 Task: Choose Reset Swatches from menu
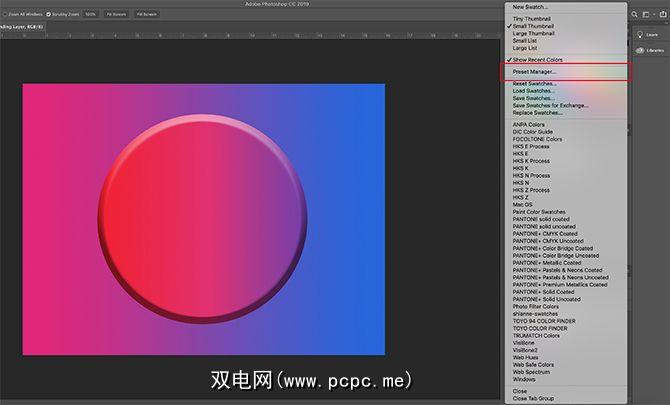534,84
